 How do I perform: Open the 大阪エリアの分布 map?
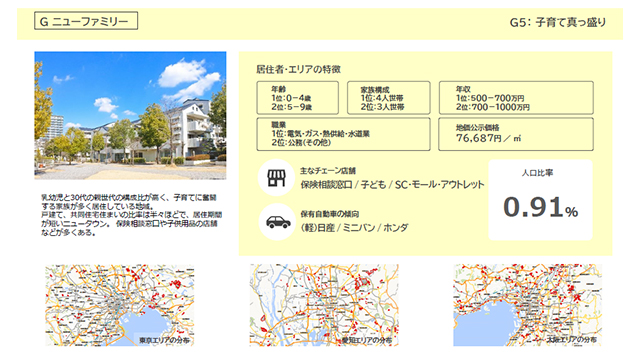click(x=527, y=305)
